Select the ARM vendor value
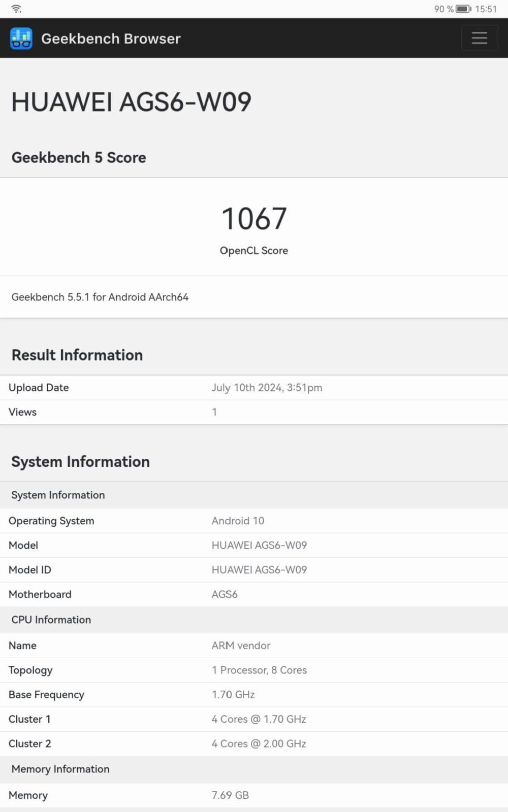 click(x=241, y=646)
